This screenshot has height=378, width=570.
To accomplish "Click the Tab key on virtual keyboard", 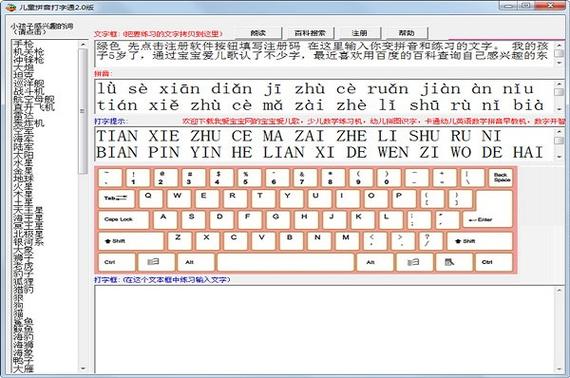I will tap(116, 198).
